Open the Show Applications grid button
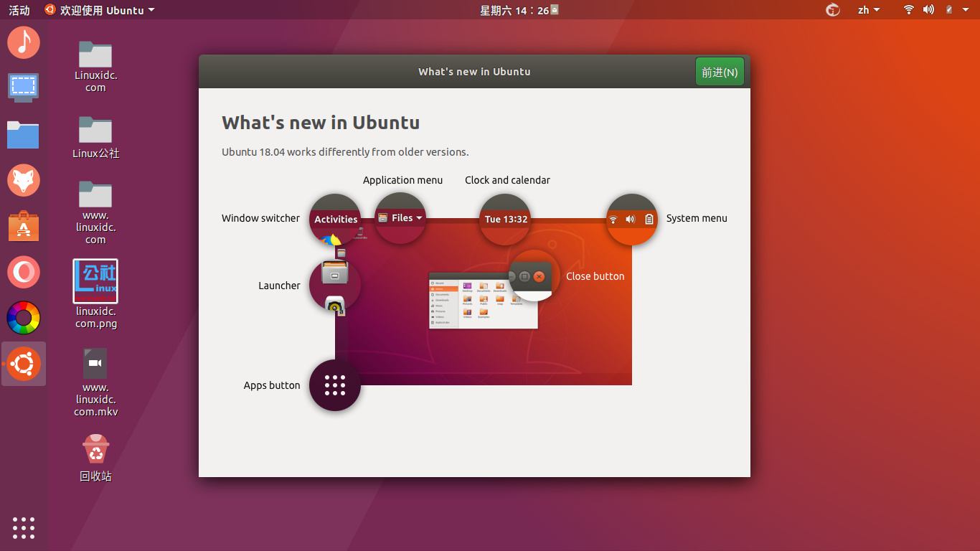Screen dimensions: 980x551 pyautogui.click(x=24, y=528)
